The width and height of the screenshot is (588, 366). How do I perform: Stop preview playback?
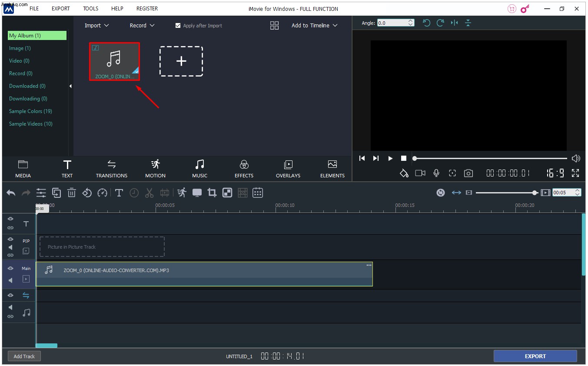coord(404,158)
